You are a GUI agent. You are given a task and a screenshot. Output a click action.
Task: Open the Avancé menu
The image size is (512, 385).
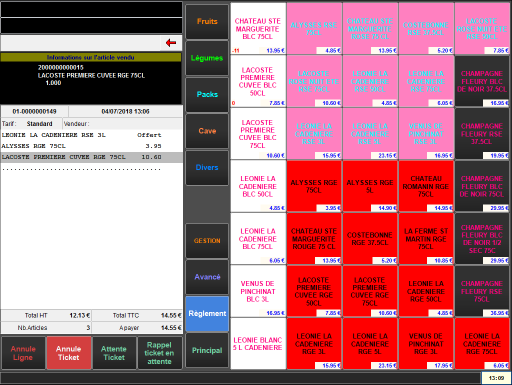pos(207,277)
